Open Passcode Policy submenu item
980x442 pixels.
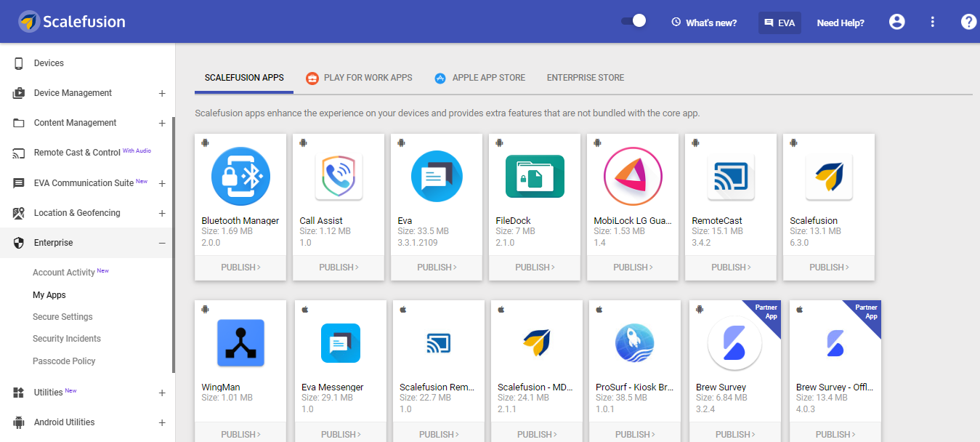[64, 361]
